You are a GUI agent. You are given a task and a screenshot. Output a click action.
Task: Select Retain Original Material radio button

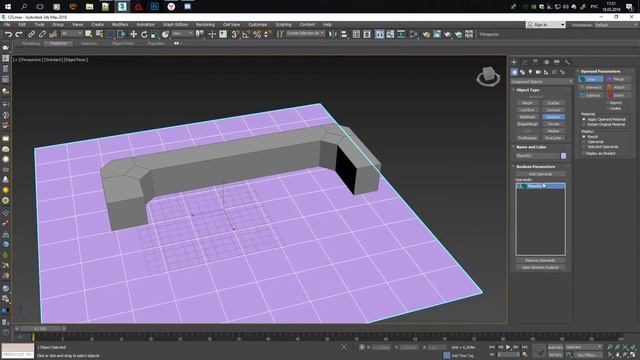[x=584, y=124]
